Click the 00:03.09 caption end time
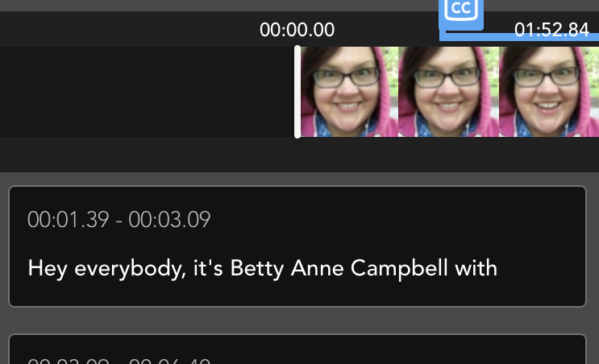 [169, 219]
